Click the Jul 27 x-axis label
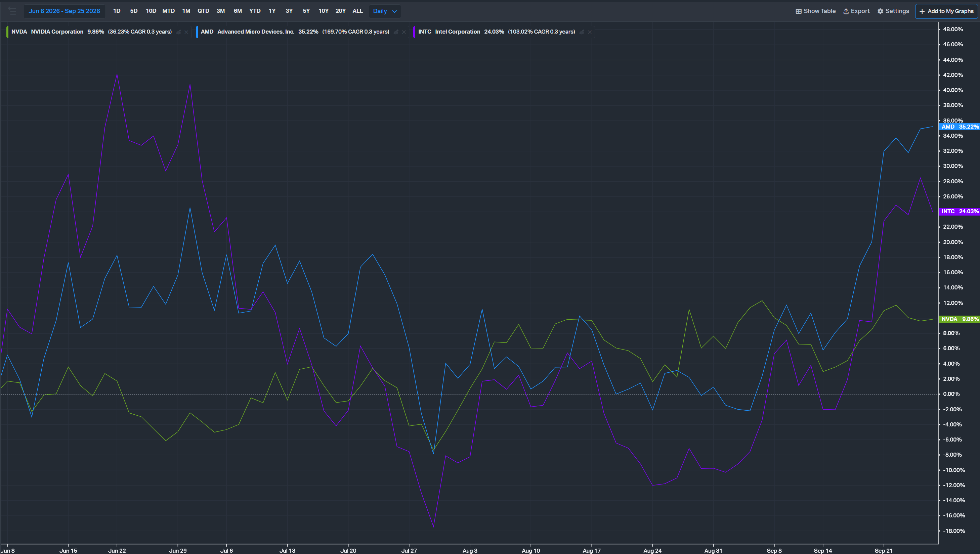The width and height of the screenshot is (980, 554). (409, 551)
